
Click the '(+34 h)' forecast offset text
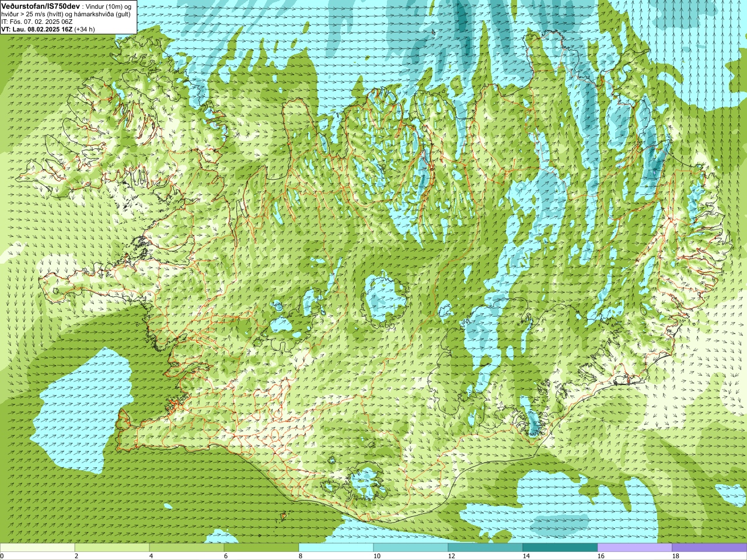[85, 29]
